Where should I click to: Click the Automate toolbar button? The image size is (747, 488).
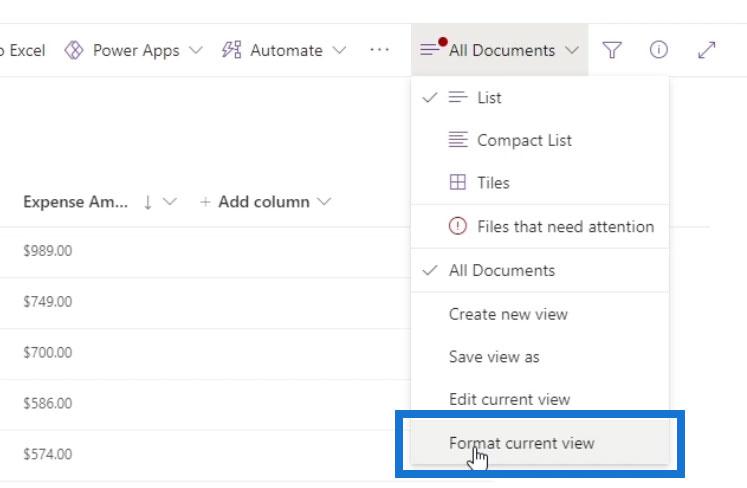tap(284, 50)
